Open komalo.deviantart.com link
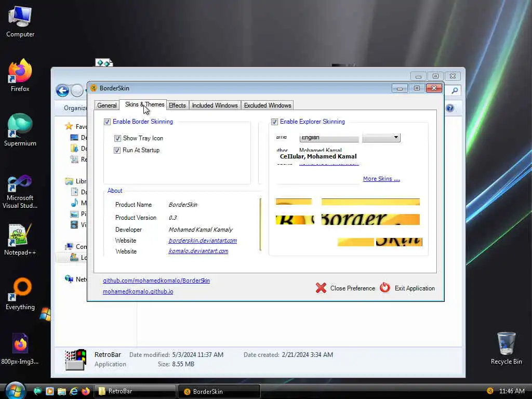532x399 pixels. point(198,251)
